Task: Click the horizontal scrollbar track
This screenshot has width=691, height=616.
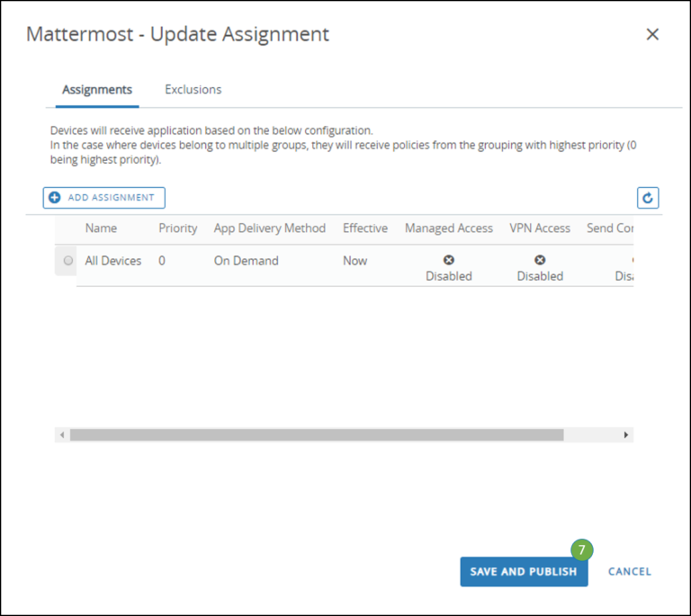Action: (x=594, y=435)
